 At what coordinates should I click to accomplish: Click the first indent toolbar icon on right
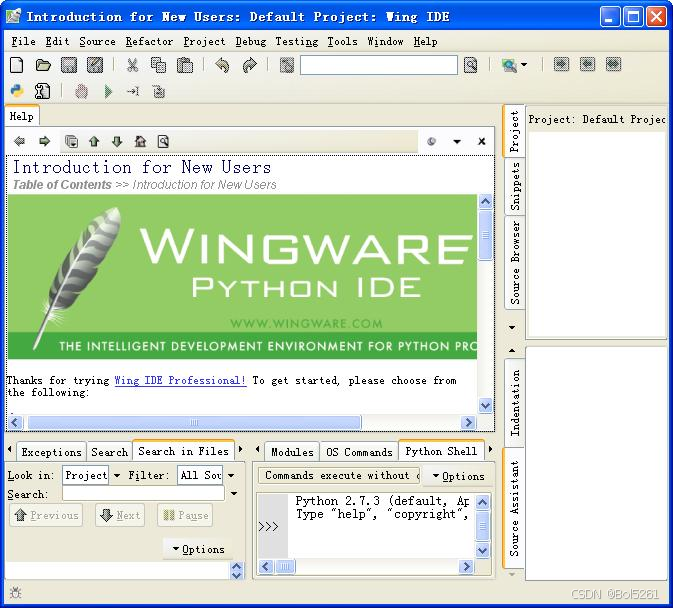pos(561,64)
